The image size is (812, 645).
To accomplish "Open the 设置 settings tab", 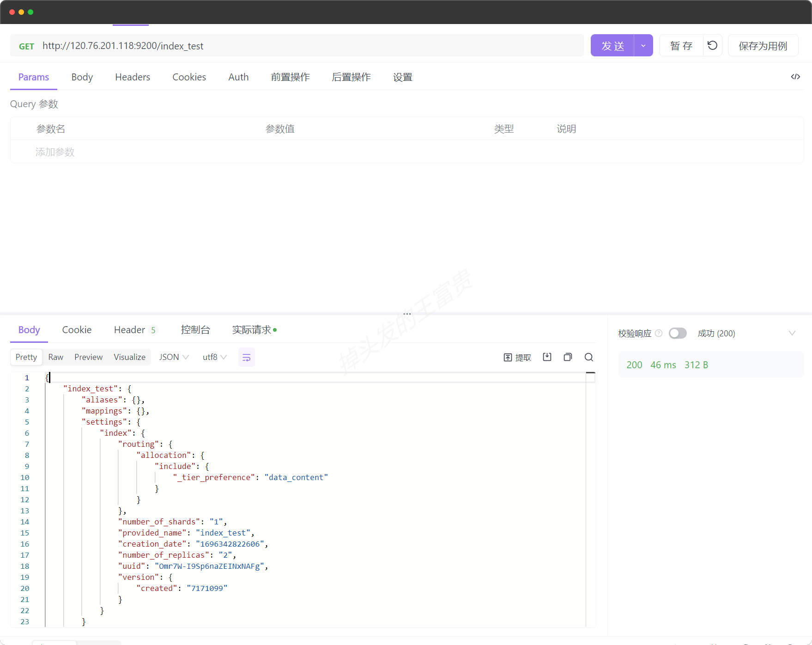I will pyautogui.click(x=403, y=77).
